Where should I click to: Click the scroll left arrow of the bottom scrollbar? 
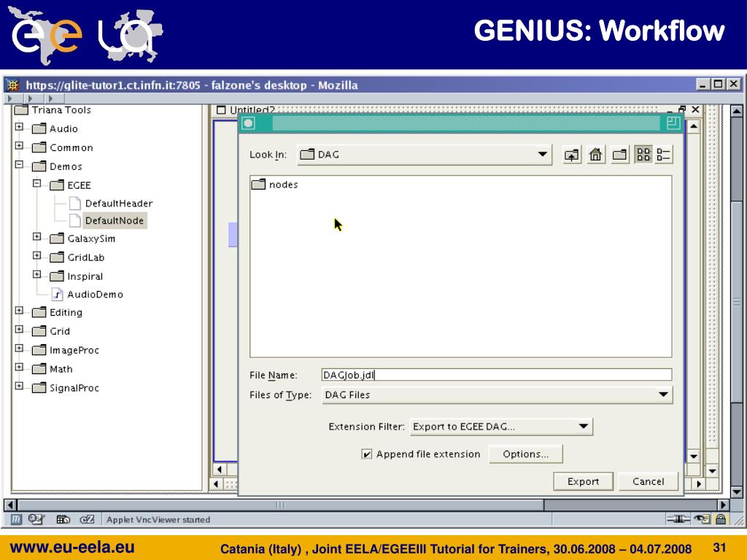pos(10,505)
